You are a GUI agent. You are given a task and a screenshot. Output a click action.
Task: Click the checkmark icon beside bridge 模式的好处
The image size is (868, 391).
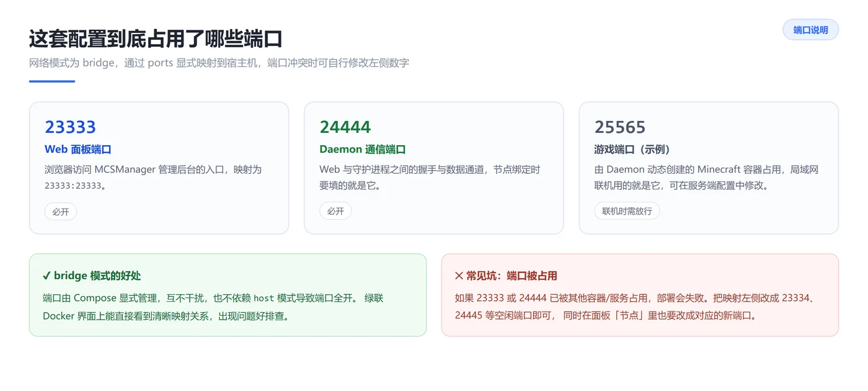tap(46, 276)
